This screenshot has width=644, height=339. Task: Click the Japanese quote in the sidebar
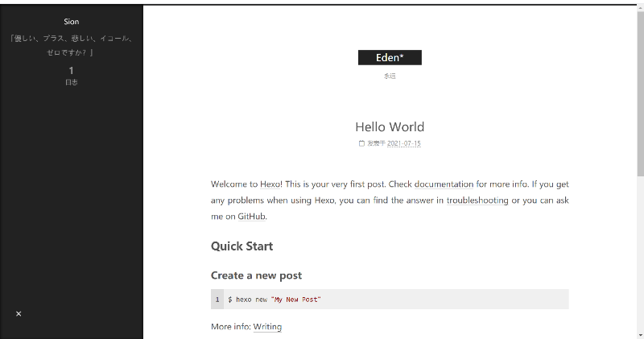point(72,43)
